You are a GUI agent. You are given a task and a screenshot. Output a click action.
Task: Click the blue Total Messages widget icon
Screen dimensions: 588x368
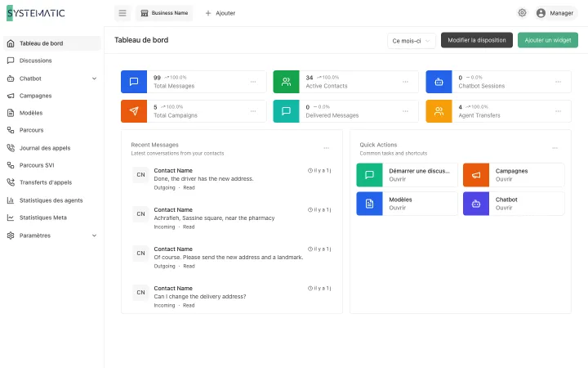coord(134,82)
